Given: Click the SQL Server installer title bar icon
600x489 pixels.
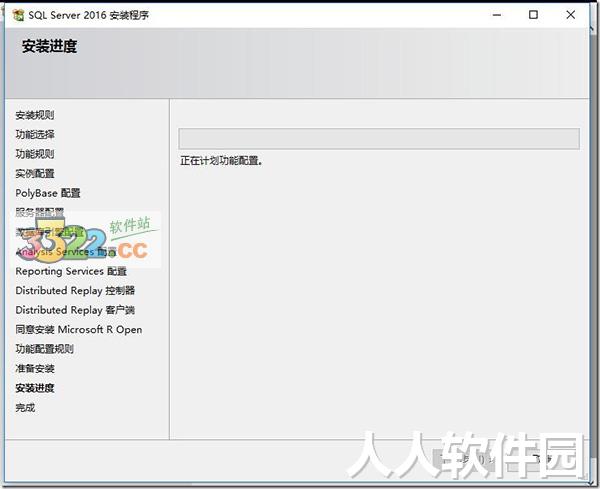Looking at the screenshot, I should click(18, 15).
